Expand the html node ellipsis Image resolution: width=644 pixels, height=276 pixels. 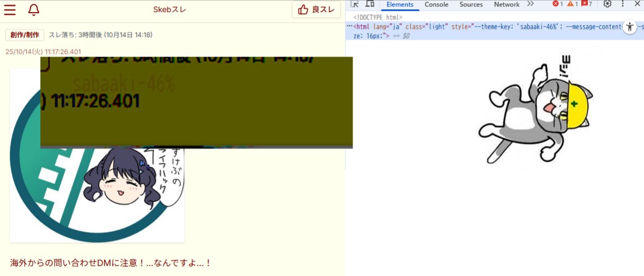[349, 26]
